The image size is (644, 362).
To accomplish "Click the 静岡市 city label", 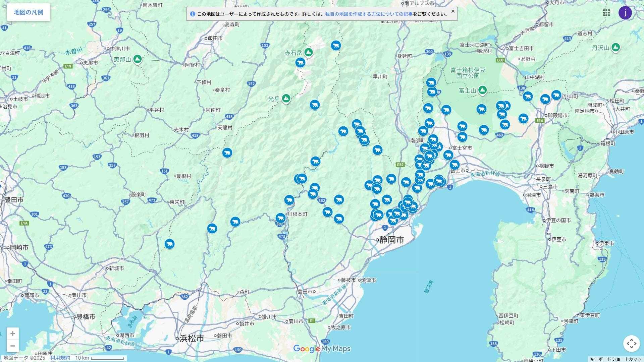I will 391,240.
